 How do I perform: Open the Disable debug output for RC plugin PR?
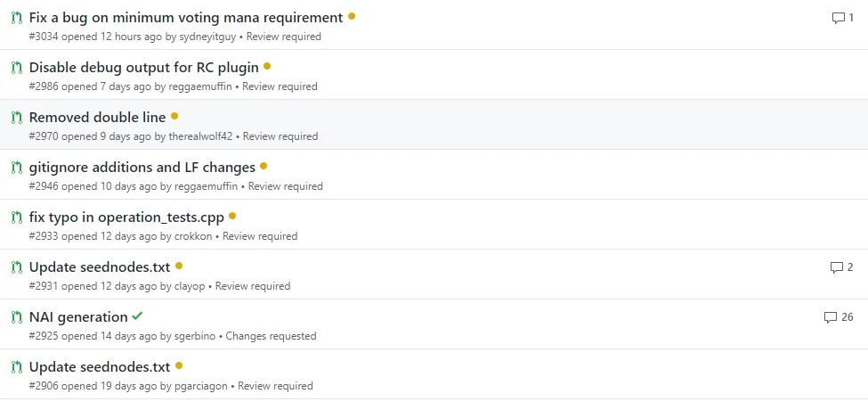(x=144, y=68)
